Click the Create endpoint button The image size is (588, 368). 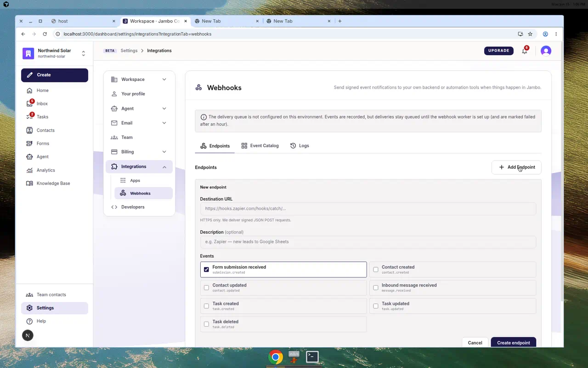(x=514, y=343)
